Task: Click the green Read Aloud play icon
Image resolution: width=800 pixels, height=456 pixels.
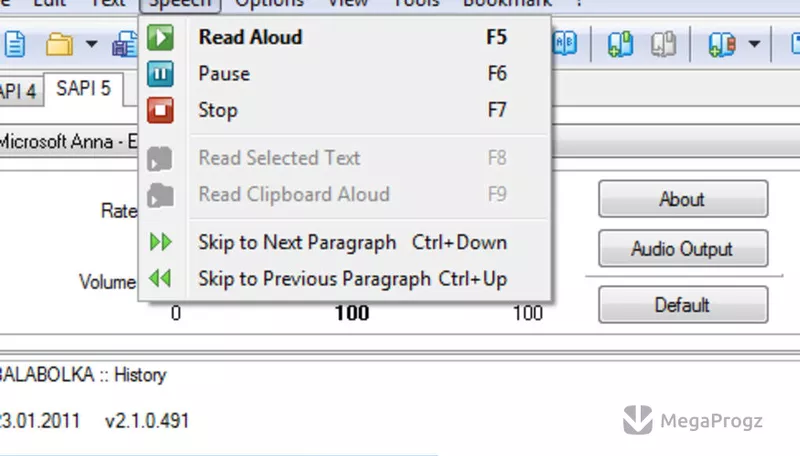Action: [x=160, y=37]
